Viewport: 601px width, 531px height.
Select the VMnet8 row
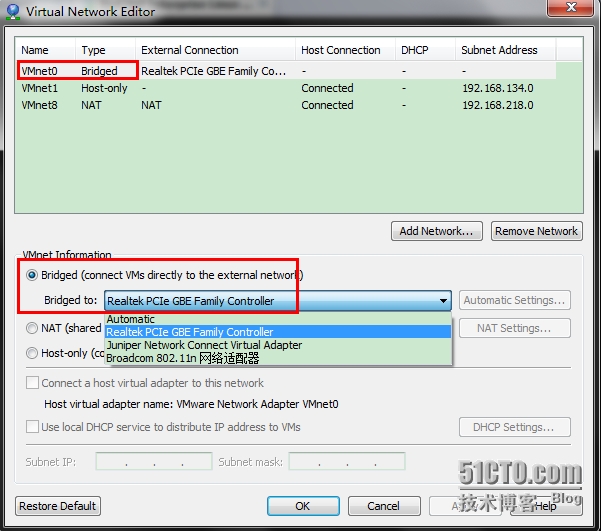click(x=286, y=105)
